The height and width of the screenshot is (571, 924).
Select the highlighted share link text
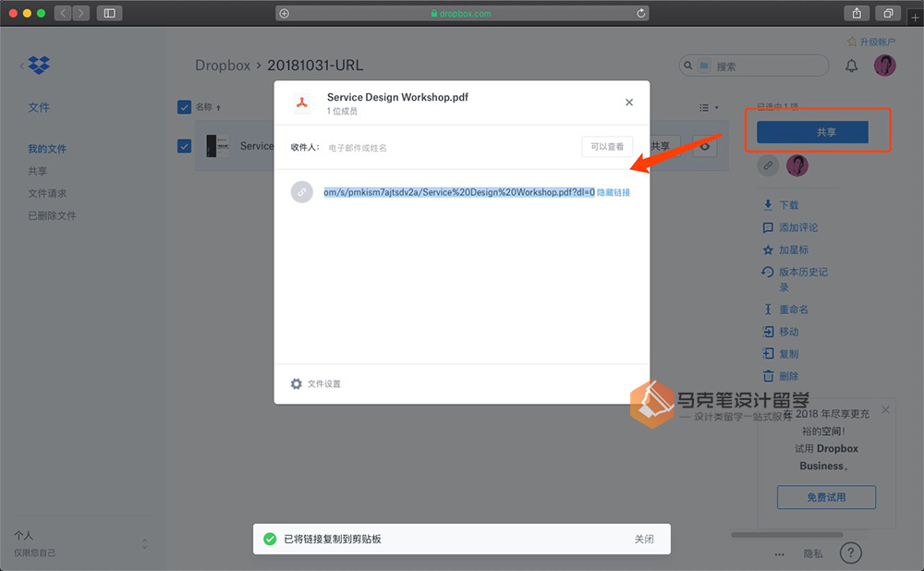[x=459, y=192]
